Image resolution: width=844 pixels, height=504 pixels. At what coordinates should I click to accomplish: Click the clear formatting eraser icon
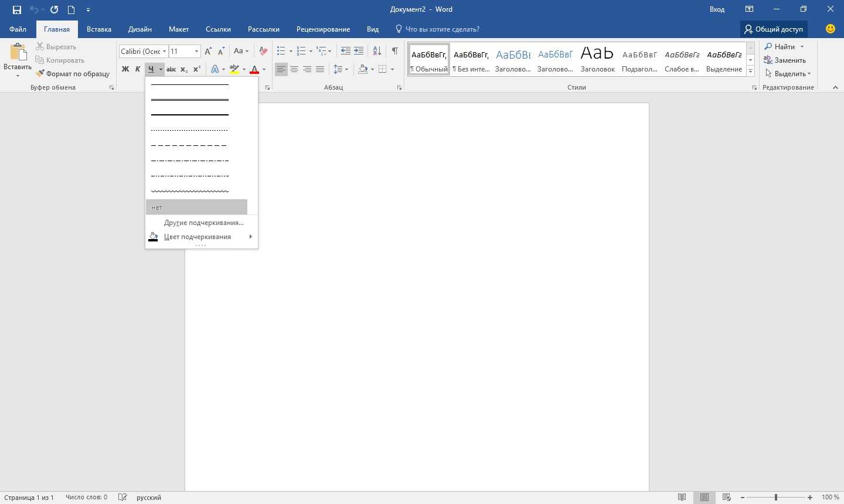pos(263,51)
